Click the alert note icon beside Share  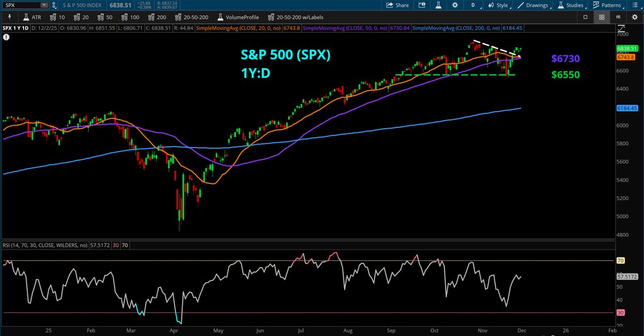click(x=422, y=5)
